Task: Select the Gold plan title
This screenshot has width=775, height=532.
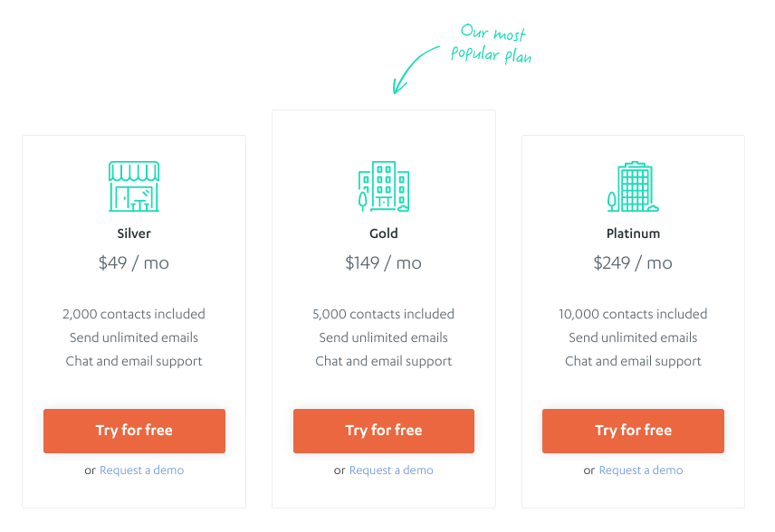Action: click(384, 233)
